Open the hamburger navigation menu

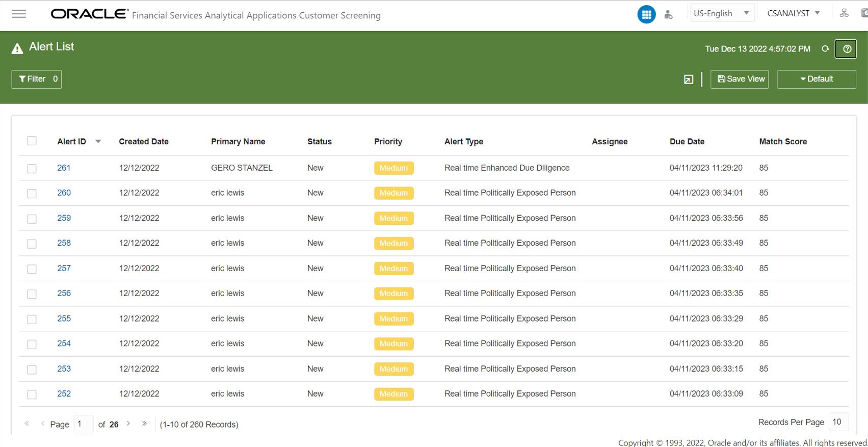click(19, 14)
